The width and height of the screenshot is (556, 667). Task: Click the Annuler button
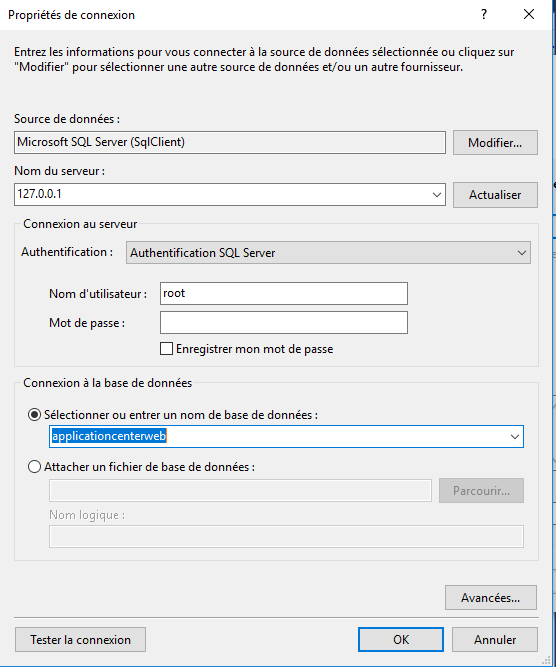point(495,640)
